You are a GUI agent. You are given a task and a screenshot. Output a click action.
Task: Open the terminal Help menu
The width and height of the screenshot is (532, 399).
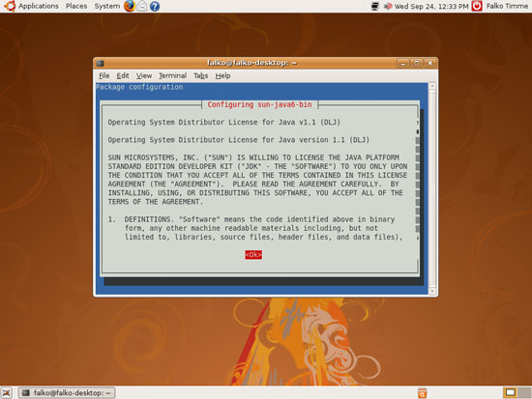(222, 75)
